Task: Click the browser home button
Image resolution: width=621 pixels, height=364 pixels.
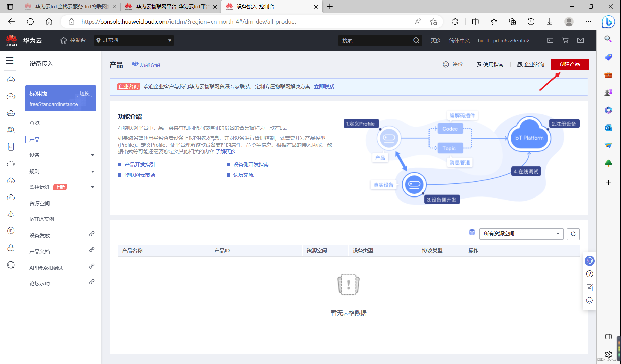Action: (49, 22)
